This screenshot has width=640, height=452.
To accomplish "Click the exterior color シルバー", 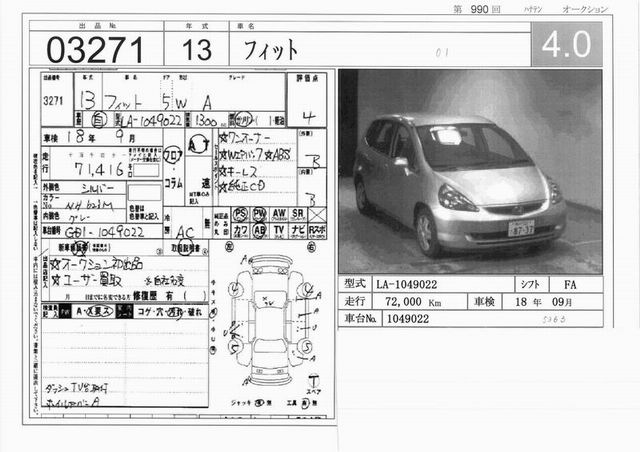I will pyautogui.click(x=97, y=188).
